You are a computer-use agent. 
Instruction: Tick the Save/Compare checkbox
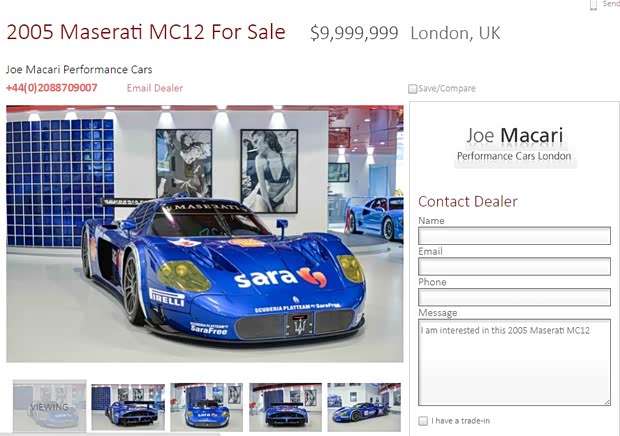click(412, 89)
